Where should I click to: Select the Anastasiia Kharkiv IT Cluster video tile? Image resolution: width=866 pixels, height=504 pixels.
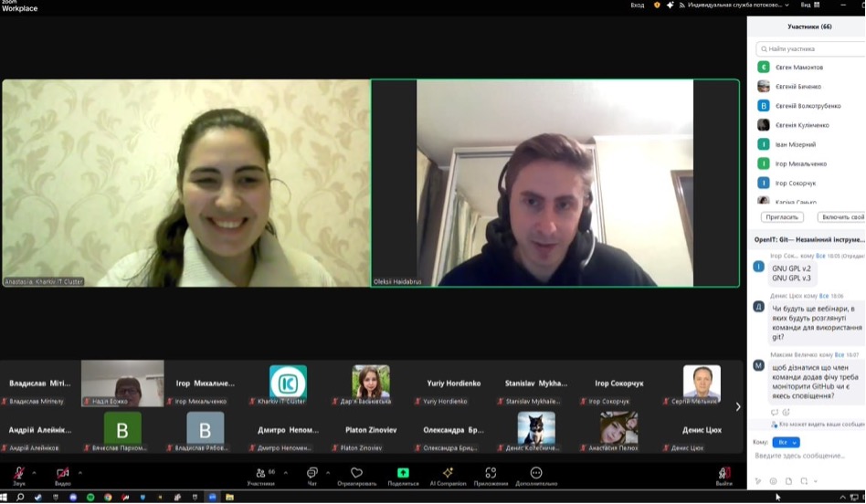pos(186,184)
